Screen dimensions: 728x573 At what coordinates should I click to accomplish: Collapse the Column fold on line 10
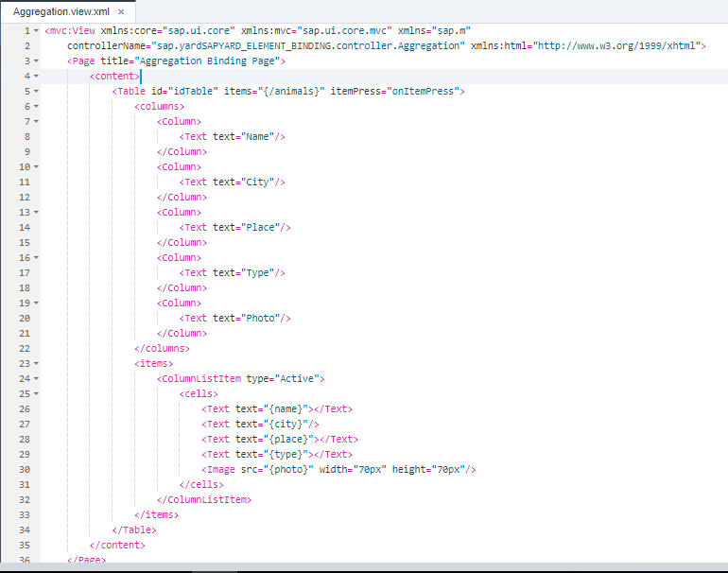[x=36, y=167]
